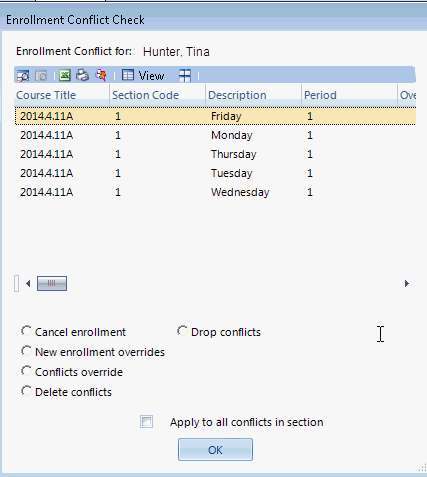Select the Drop conflicts radio option
The width and height of the screenshot is (427, 477).
pyautogui.click(x=182, y=331)
